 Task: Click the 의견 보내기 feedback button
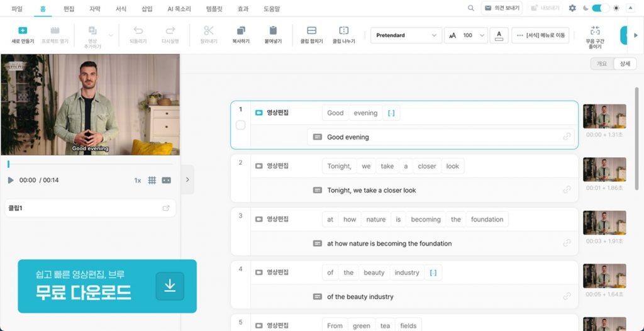(502, 8)
